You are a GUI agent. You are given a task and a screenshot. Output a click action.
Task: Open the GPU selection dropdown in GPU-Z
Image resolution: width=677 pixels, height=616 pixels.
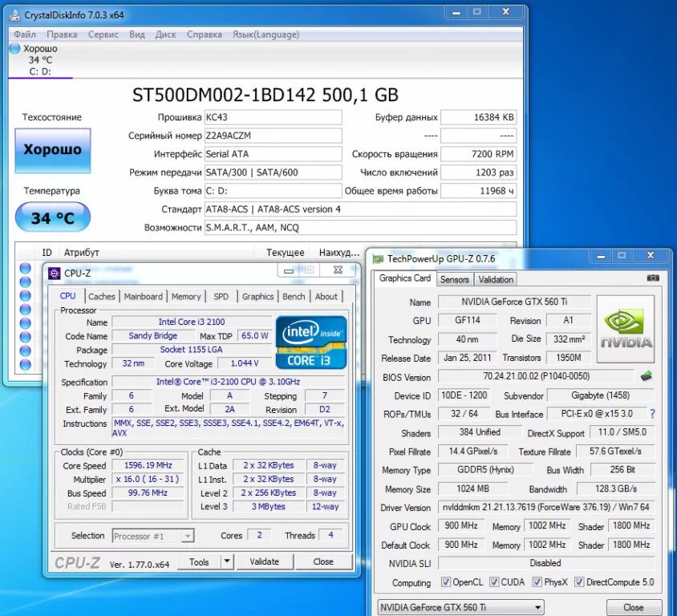[x=460, y=607]
